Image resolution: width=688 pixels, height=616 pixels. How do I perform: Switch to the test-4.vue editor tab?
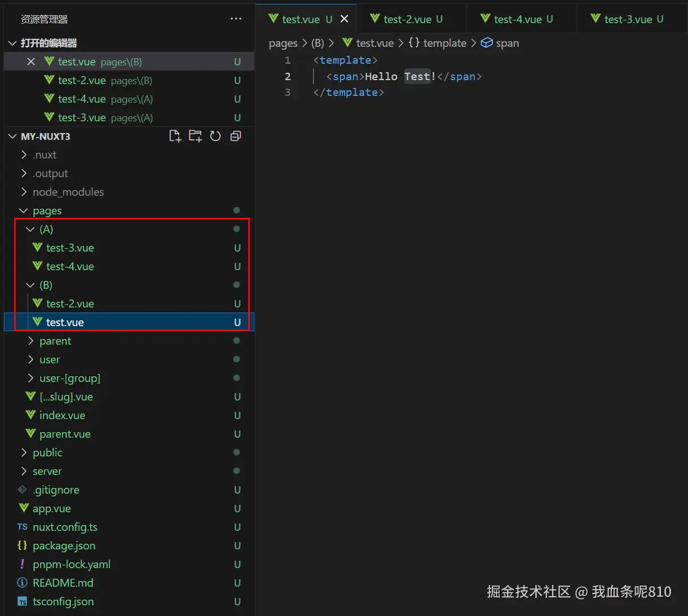[x=522, y=19]
